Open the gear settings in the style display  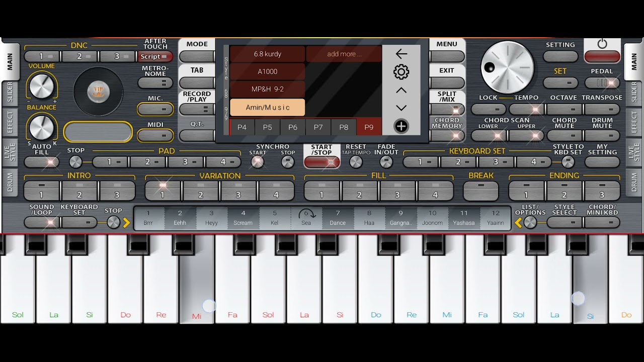point(401,72)
